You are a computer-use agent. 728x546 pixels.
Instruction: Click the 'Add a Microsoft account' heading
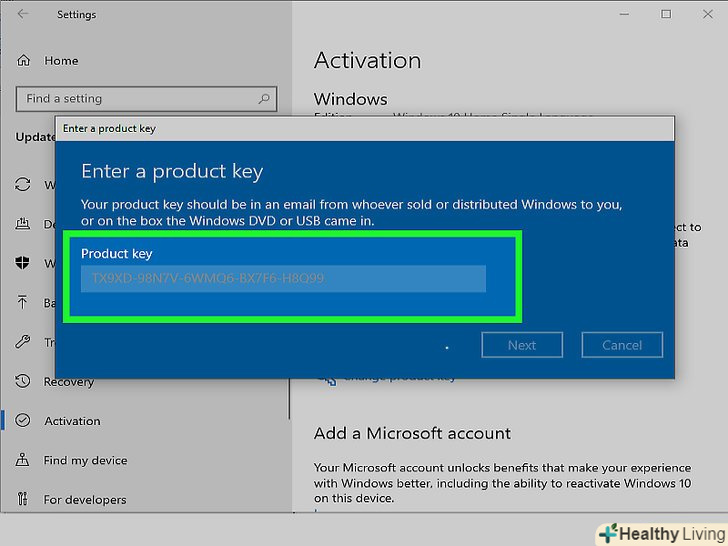click(x=412, y=433)
